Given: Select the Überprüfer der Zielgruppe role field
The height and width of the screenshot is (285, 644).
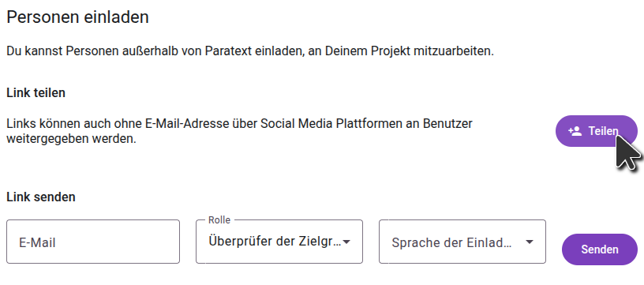Looking at the screenshot, I should click(x=279, y=242).
